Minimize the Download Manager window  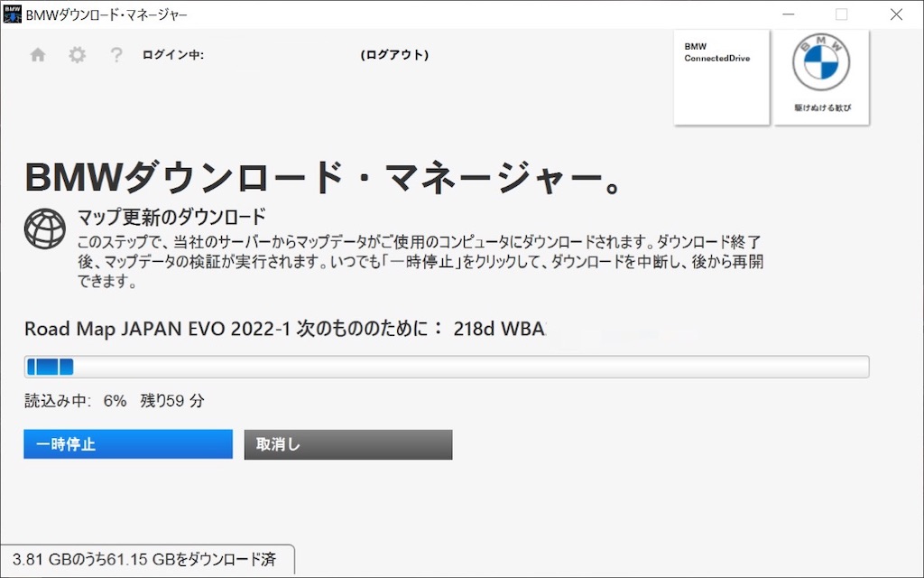click(x=788, y=14)
